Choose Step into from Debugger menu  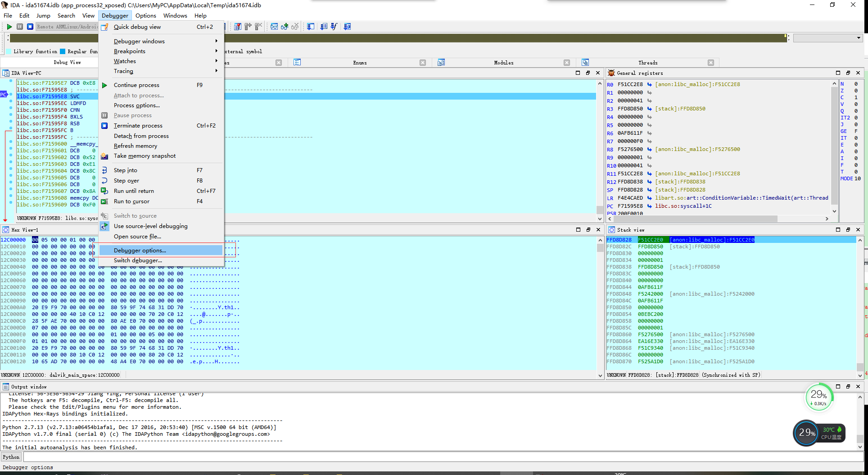(161, 170)
